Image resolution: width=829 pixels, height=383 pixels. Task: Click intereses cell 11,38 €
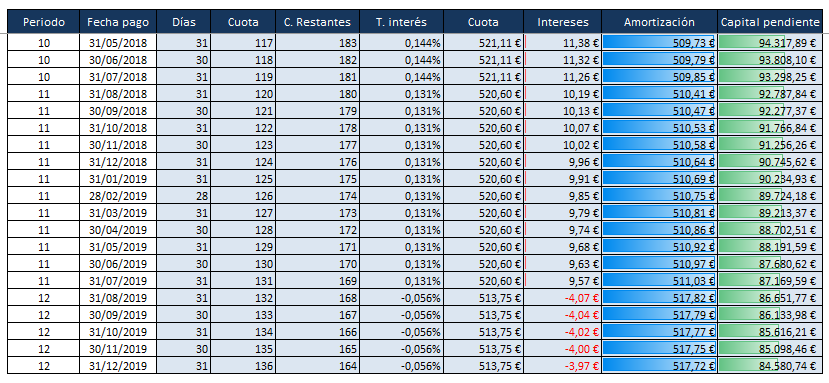point(563,43)
